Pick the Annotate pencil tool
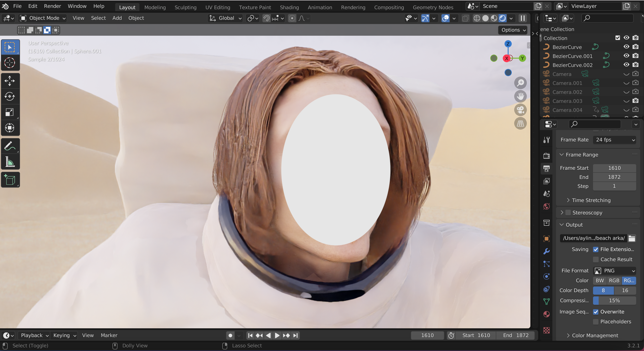The width and height of the screenshot is (644, 351). (10, 146)
